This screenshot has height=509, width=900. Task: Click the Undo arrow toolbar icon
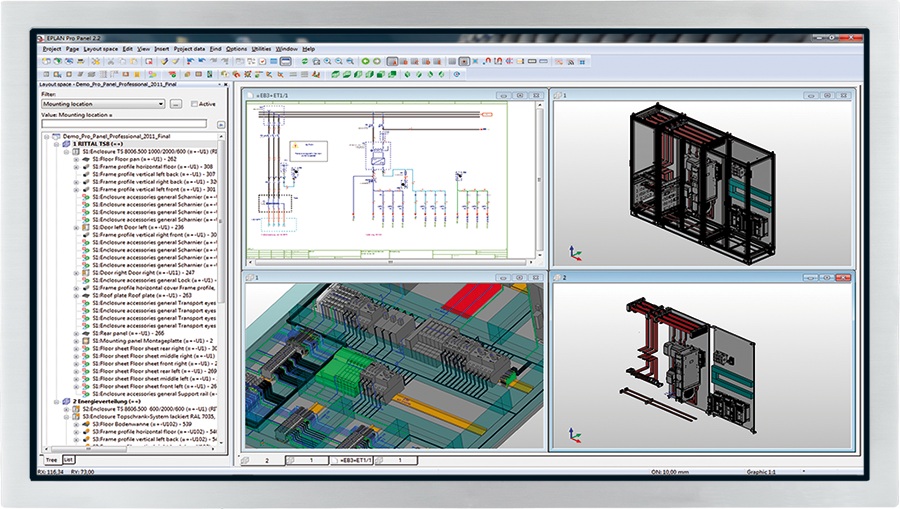(203, 61)
